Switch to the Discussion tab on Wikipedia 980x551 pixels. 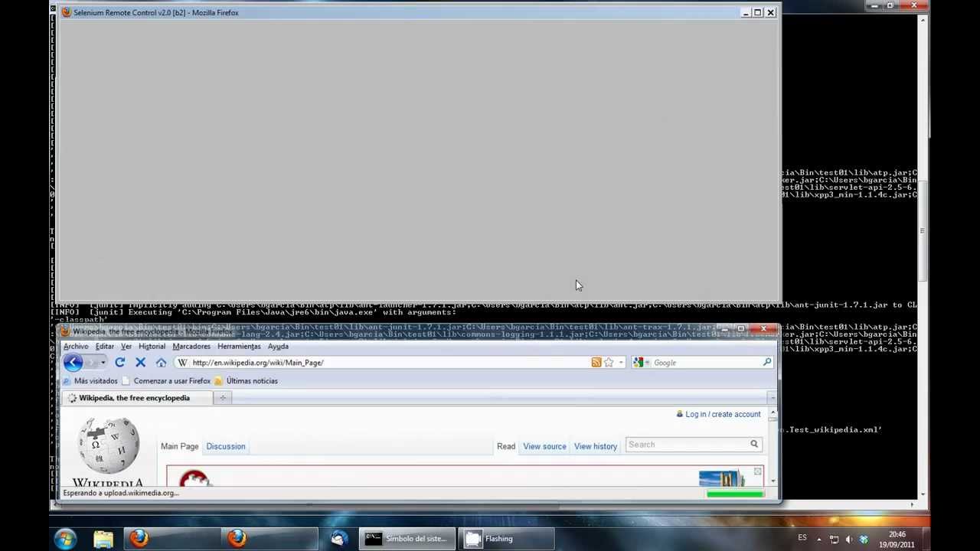pos(226,446)
